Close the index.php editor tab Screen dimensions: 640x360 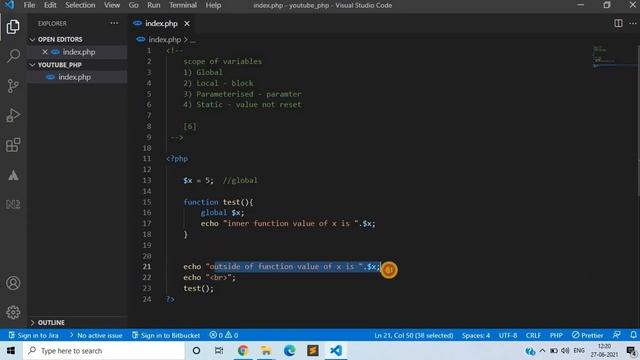point(187,24)
